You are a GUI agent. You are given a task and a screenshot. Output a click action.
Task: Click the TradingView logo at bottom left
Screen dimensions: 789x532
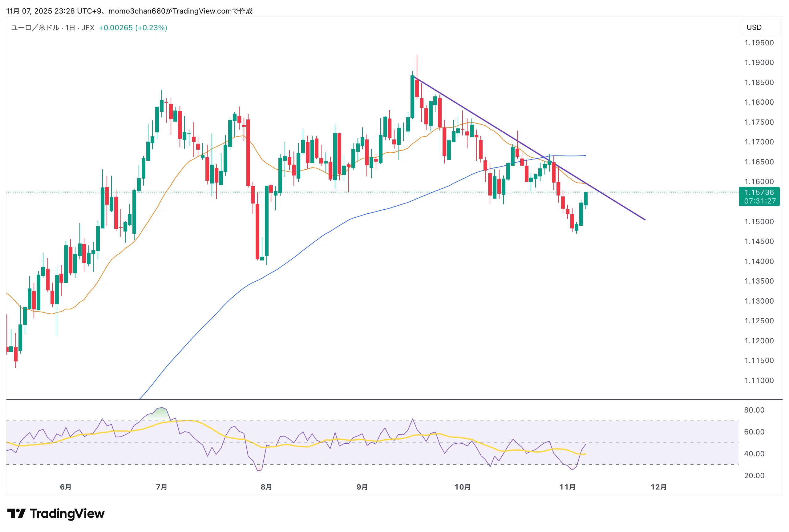tap(56, 513)
